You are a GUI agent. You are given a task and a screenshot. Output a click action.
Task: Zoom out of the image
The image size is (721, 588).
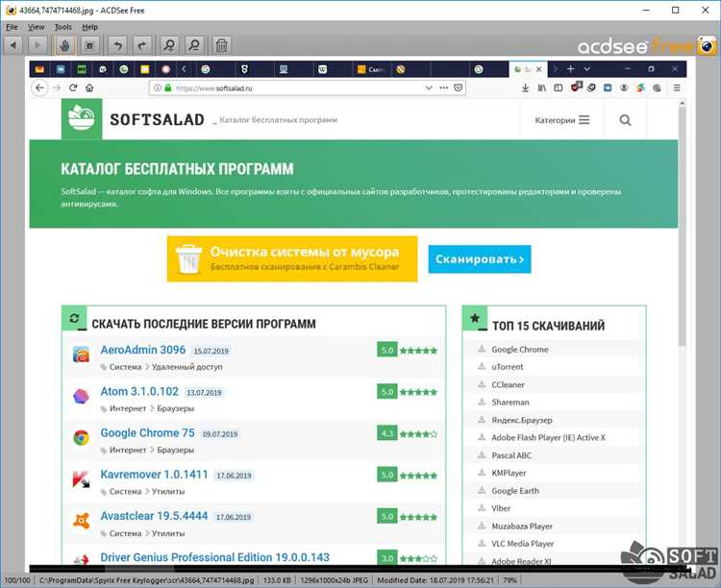[194, 45]
